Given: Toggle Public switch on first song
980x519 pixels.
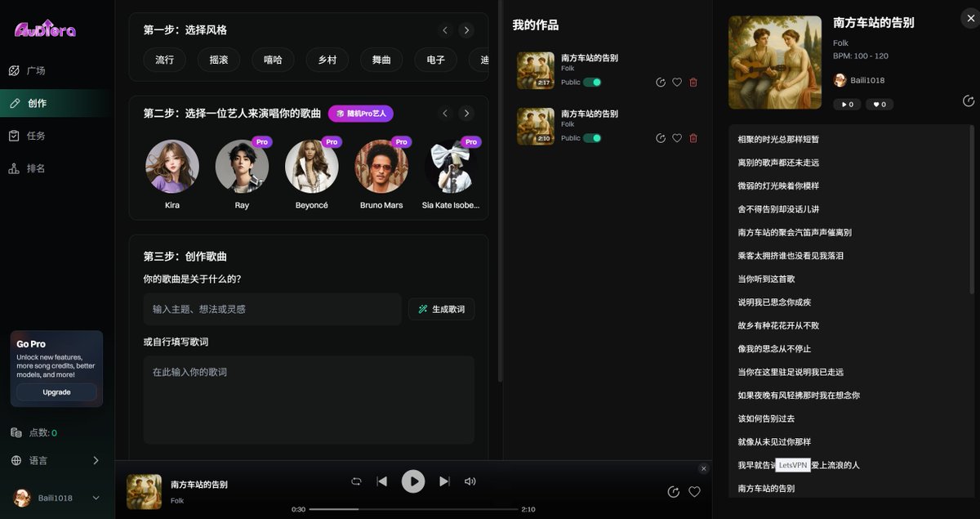Looking at the screenshot, I should pyautogui.click(x=592, y=83).
